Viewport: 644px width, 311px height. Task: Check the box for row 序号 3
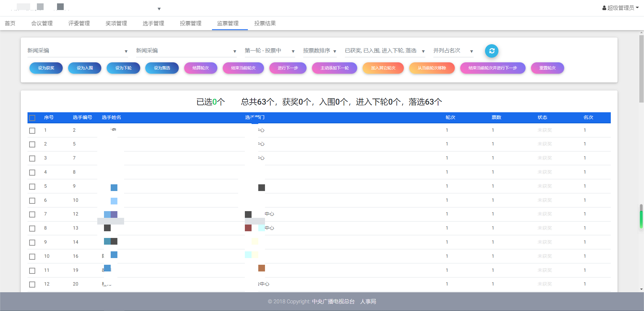(32, 159)
